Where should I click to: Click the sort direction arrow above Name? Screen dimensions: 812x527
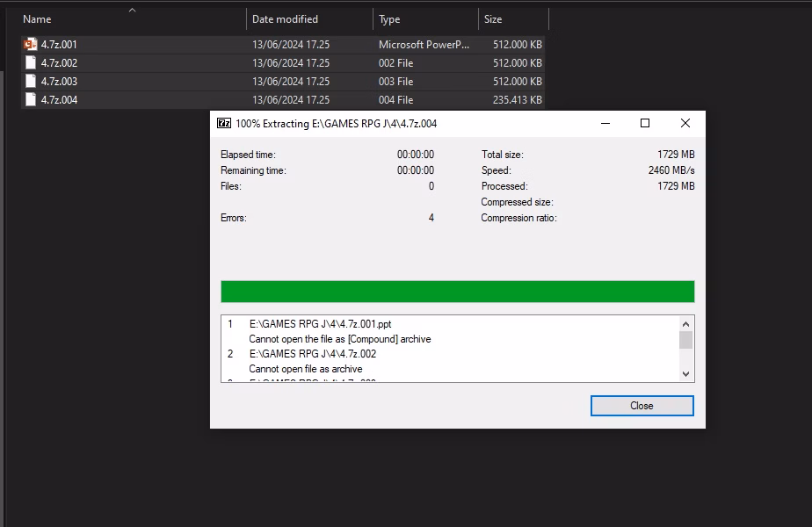point(132,10)
